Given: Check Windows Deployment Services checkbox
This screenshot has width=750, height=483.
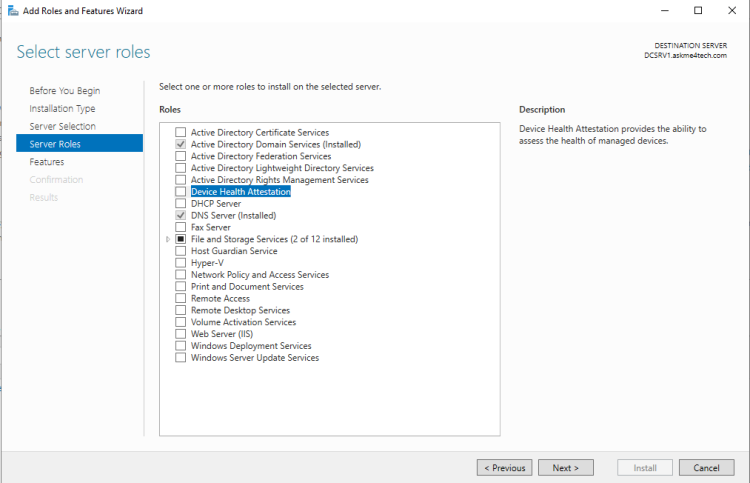Looking at the screenshot, I should (x=180, y=345).
